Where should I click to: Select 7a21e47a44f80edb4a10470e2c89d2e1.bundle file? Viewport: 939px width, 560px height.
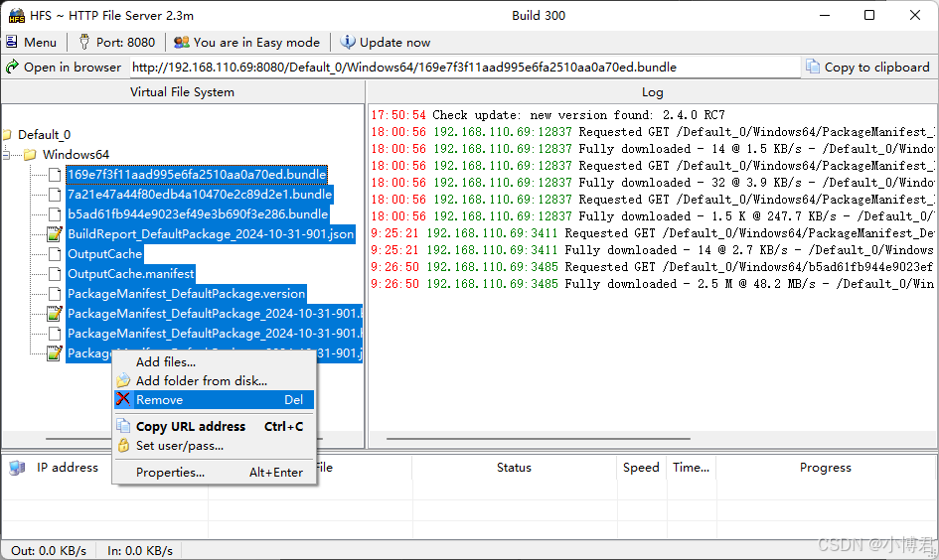pyautogui.click(x=200, y=194)
